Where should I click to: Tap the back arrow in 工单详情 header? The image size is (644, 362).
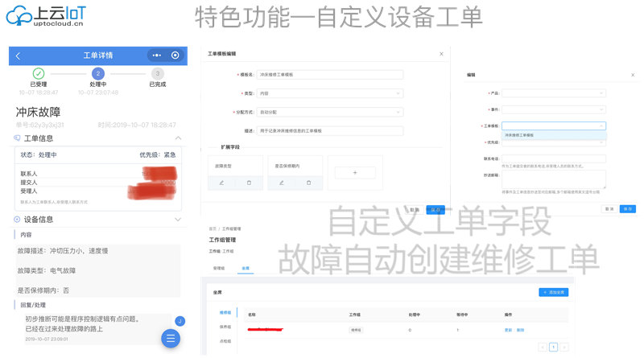click(19, 56)
